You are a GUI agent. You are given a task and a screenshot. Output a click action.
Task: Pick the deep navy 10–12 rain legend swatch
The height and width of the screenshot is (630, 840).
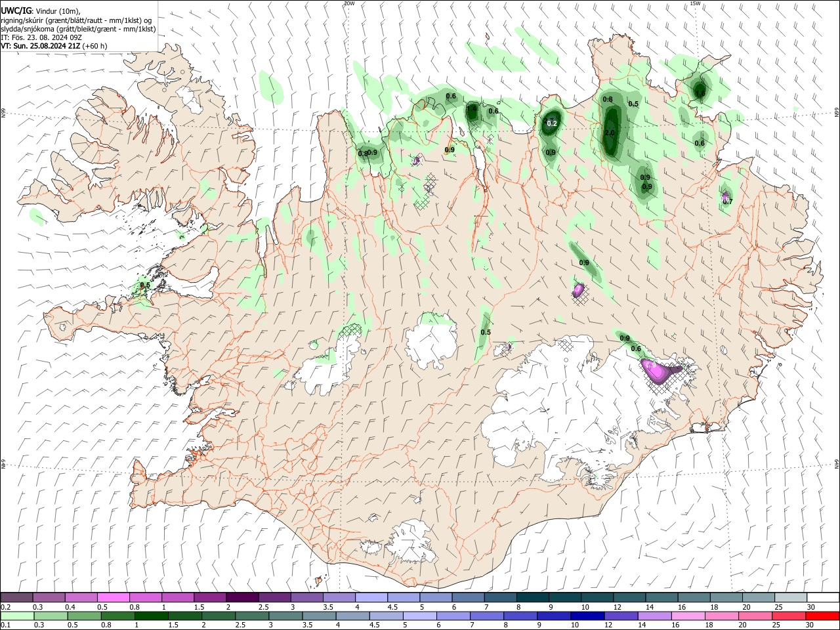pos(587,616)
